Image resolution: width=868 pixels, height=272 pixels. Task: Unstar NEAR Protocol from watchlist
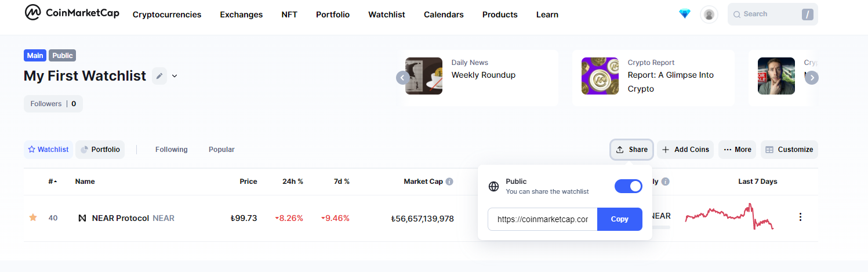tap(33, 217)
